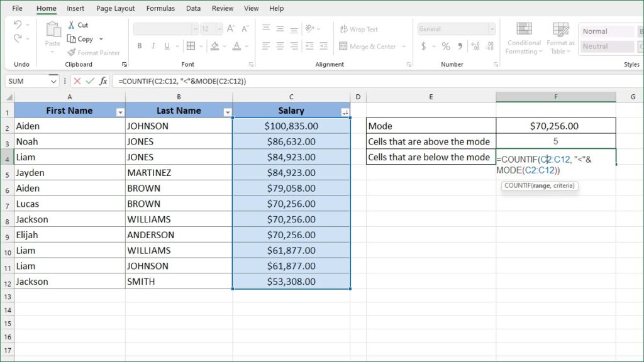Switch to the Formulas ribbon tab
Viewport: 644px width, 362px height.
coord(160,8)
